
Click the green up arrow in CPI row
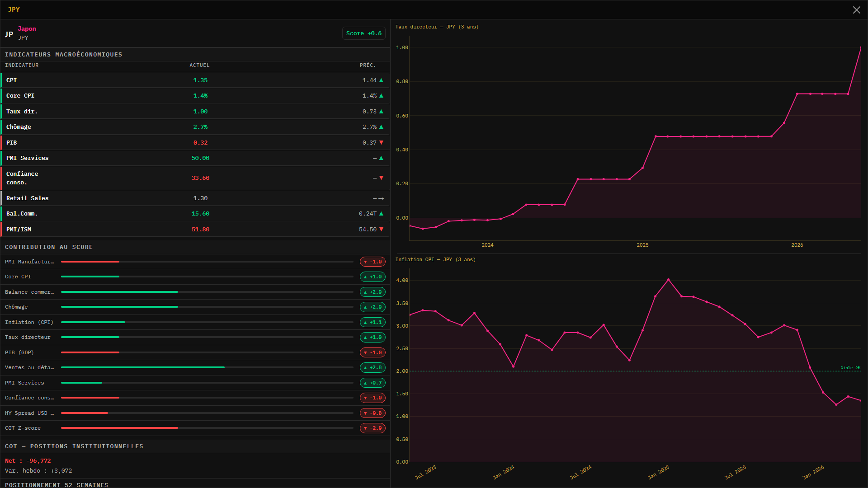tap(381, 80)
